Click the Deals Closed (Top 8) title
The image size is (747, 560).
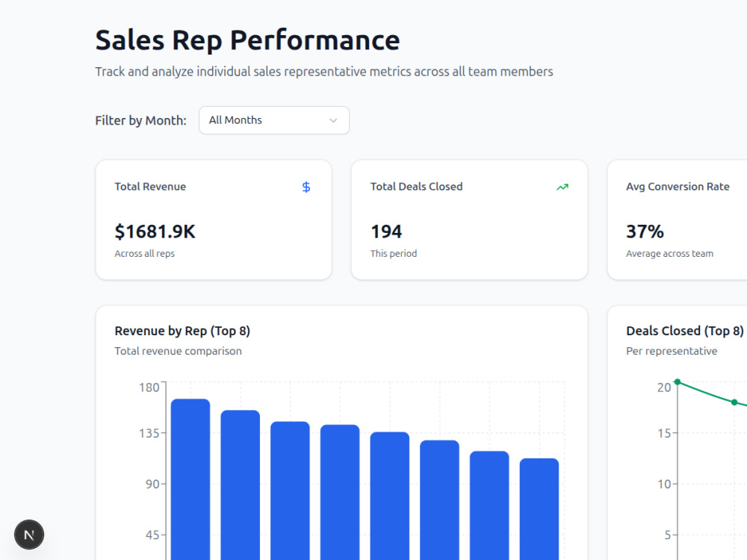pos(684,331)
